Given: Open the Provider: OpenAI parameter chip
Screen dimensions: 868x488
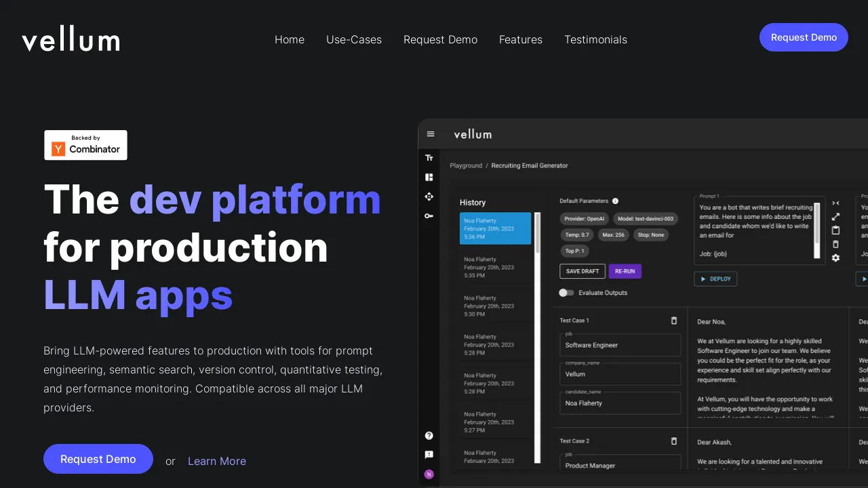Looking at the screenshot, I should tap(584, 219).
